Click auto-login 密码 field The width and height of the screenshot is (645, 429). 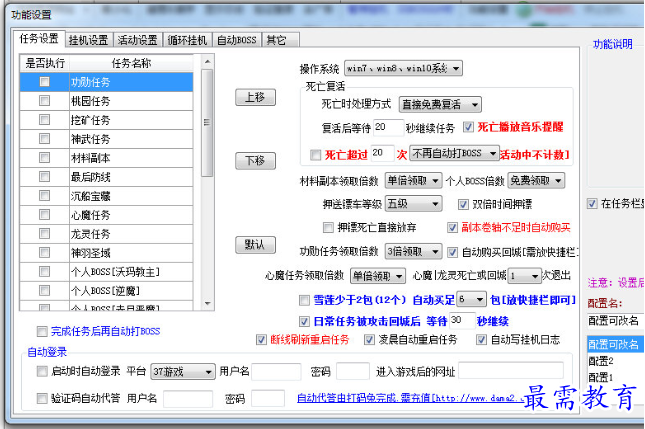tap(353, 371)
